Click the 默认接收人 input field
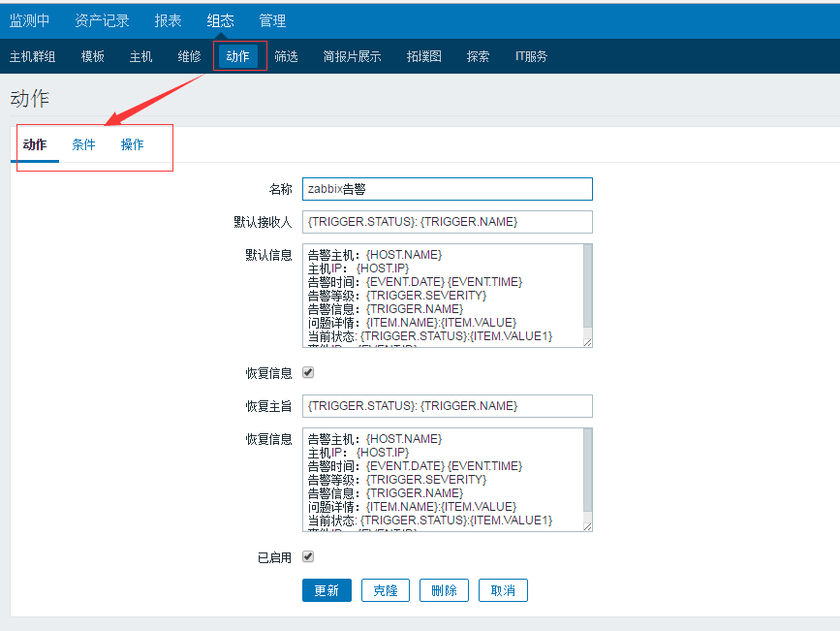This screenshot has width=840, height=631. click(x=448, y=222)
